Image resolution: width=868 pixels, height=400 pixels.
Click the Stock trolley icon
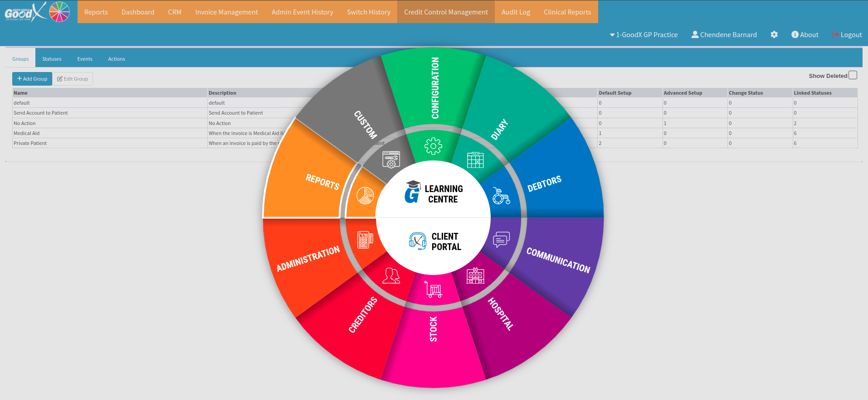click(x=434, y=289)
